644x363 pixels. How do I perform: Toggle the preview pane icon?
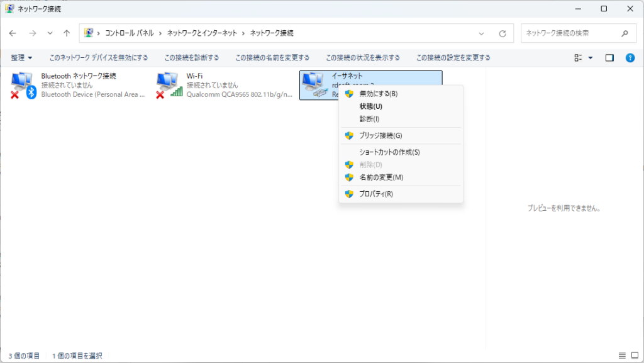coord(609,58)
